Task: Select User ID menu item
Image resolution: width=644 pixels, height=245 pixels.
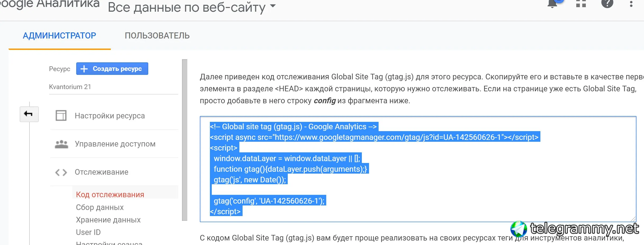Action: click(x=88, y=232)
